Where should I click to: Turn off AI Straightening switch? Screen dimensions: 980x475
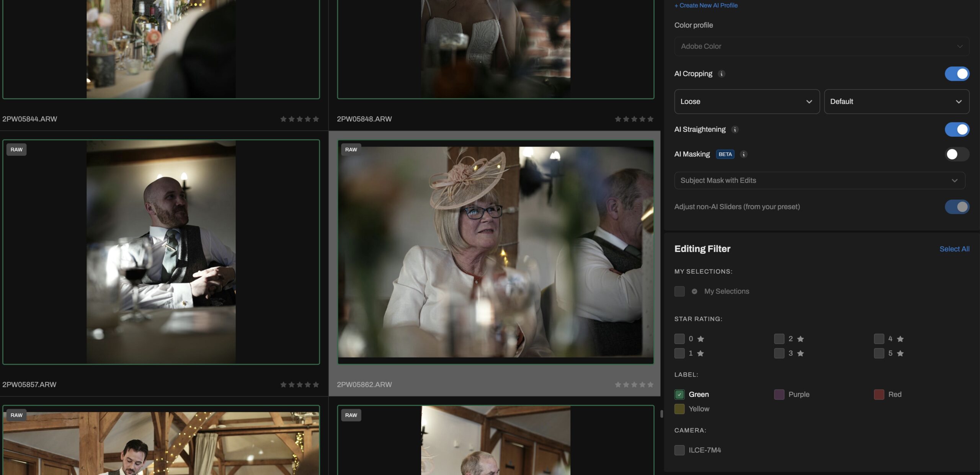(x=957, y=129)
